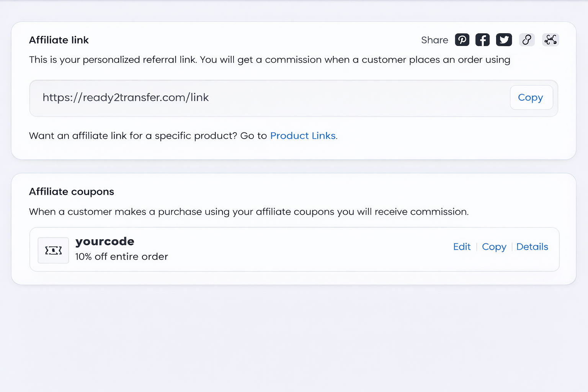The image size is (588, 392).
Task: Click the affiliate coupons commission description
Action: coord(249,212)
